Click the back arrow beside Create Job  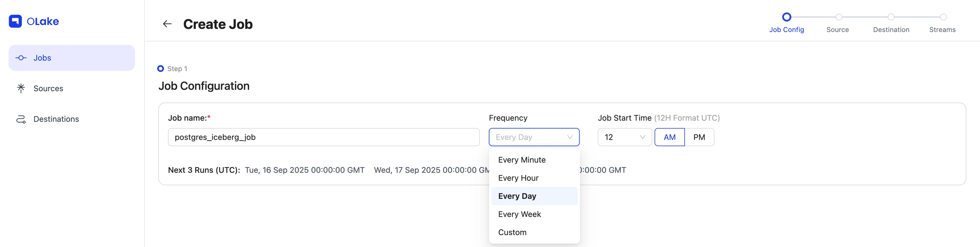(x=167, y=24)
